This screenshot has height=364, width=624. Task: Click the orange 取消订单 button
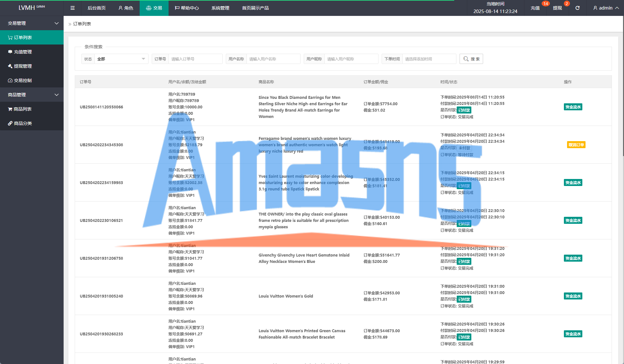tap(576, 145)
